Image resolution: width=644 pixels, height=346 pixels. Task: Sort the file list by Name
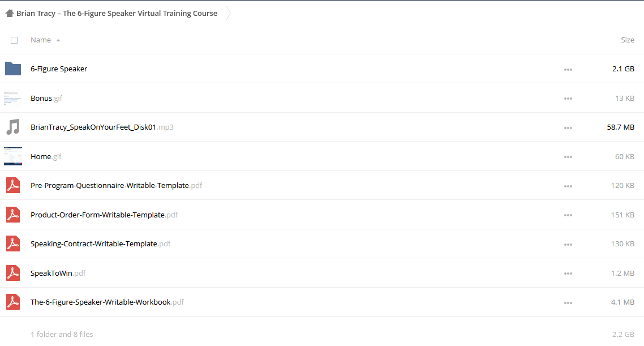tap(41, 40)
